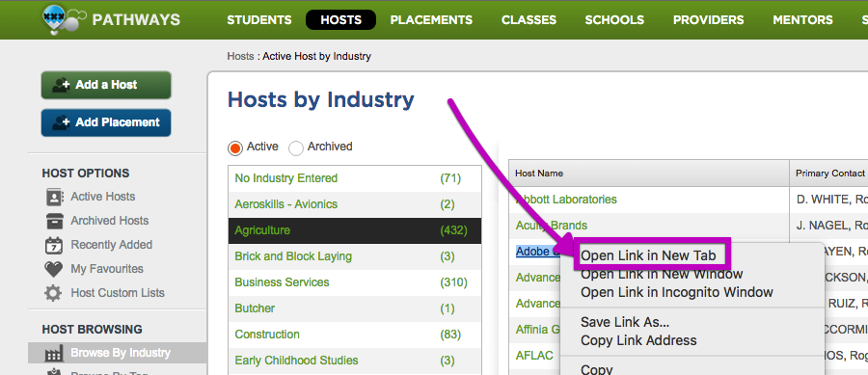Click the Pathways logo icon
The height and width of the screenshot is (375, 868).
[64, 19]
